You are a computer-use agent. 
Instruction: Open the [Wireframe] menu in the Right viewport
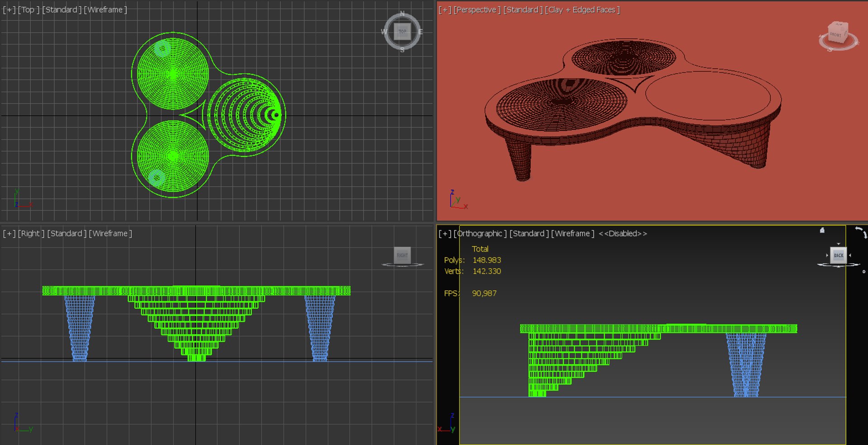point(110,234)
